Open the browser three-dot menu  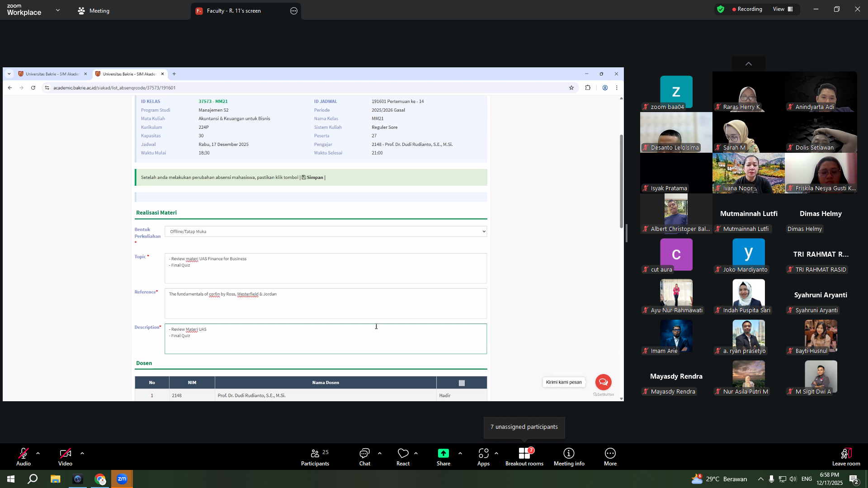[617, 88]
